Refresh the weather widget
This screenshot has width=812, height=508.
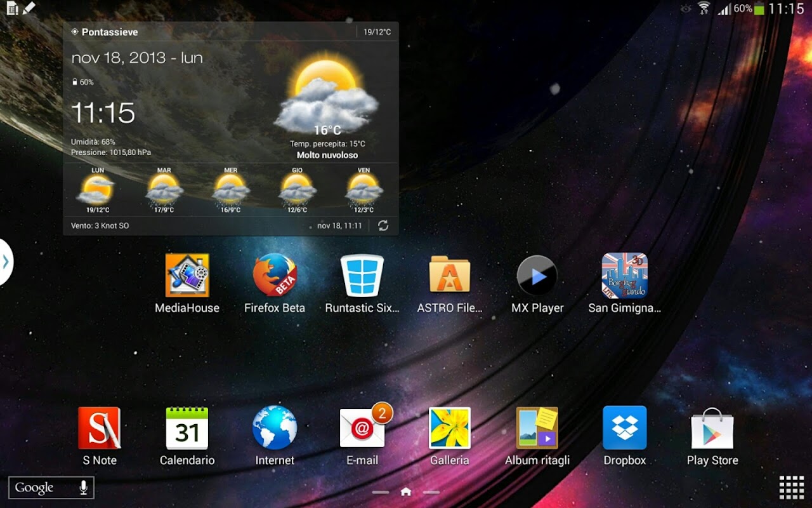383,225
